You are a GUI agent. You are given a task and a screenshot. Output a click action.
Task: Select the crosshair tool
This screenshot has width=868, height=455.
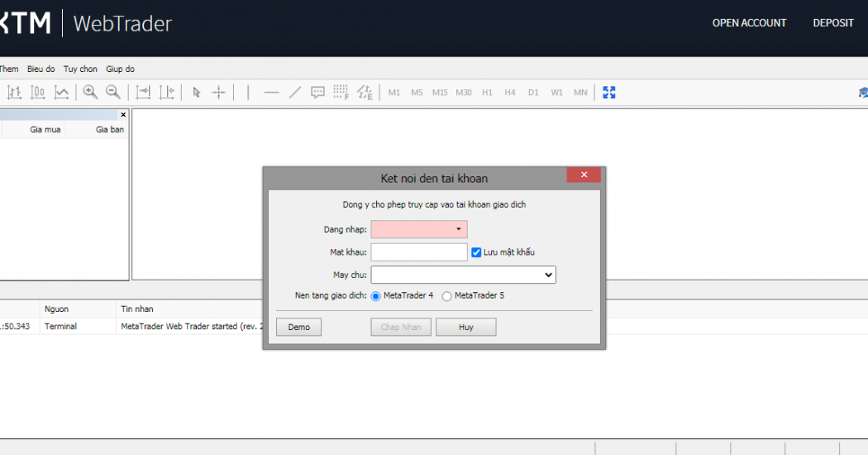point(219,93)
